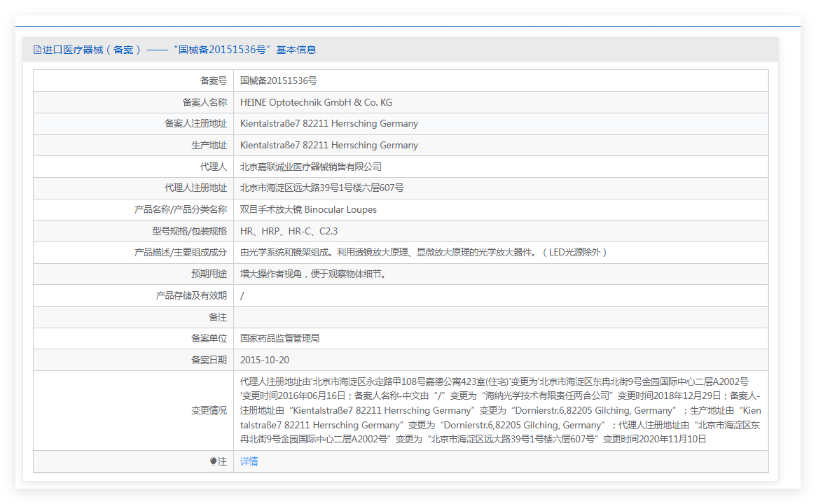Click the 代理人注册地址 value in 海淀区
Viewport: 816px width, 504px height.
click(x=321, y=188)
